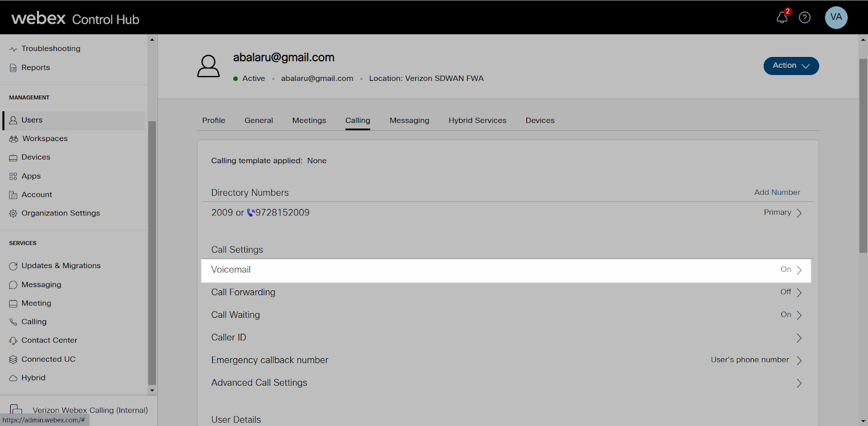This screenshot has width=868, height=426.
Task: Open Organization Settings in the sidebar
Action: point(61,213)
